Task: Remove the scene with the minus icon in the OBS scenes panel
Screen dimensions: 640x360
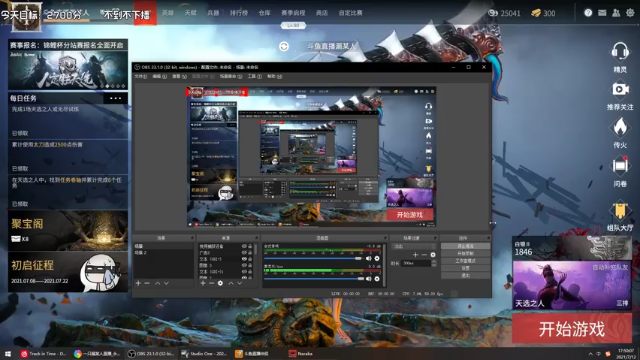Action: [147, 283]
